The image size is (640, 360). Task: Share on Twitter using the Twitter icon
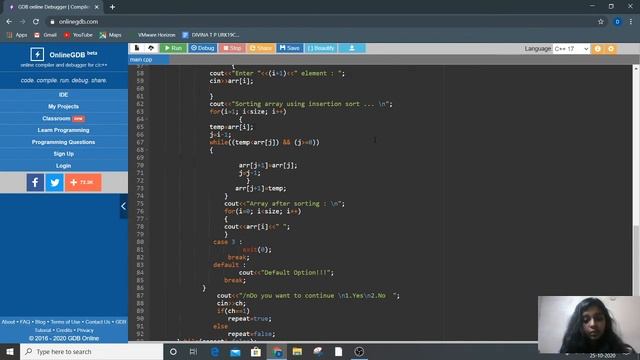[55, 182]
